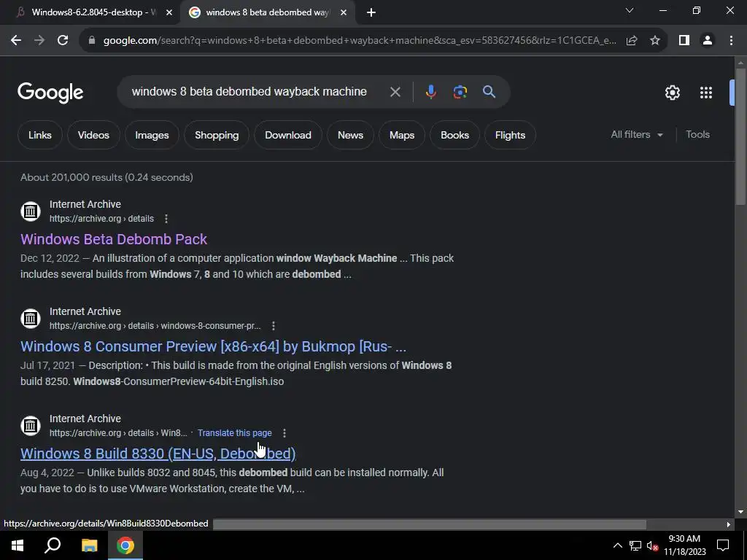Viewport: 747px width, 560px height.
Task: Select the Download filter chip
Action: [288, 135]
